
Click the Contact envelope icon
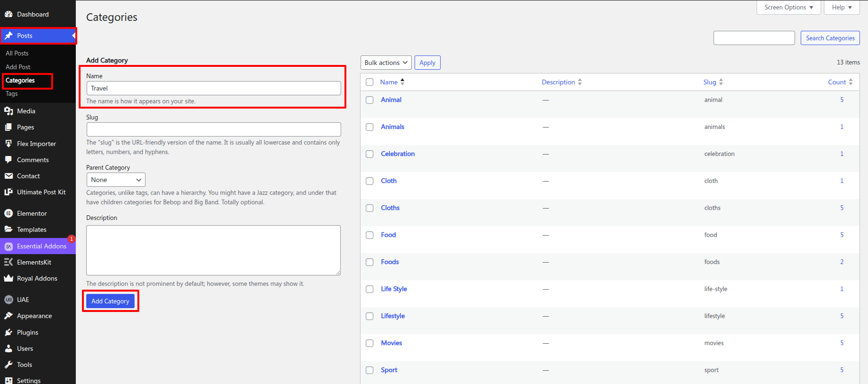point(9,176)
